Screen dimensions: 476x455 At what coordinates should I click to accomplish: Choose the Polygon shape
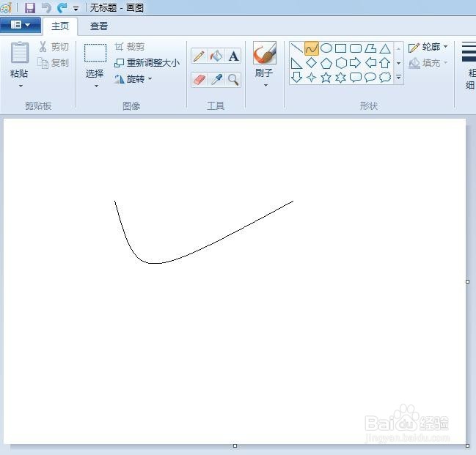pyautogui.click(x=370, y=48)
